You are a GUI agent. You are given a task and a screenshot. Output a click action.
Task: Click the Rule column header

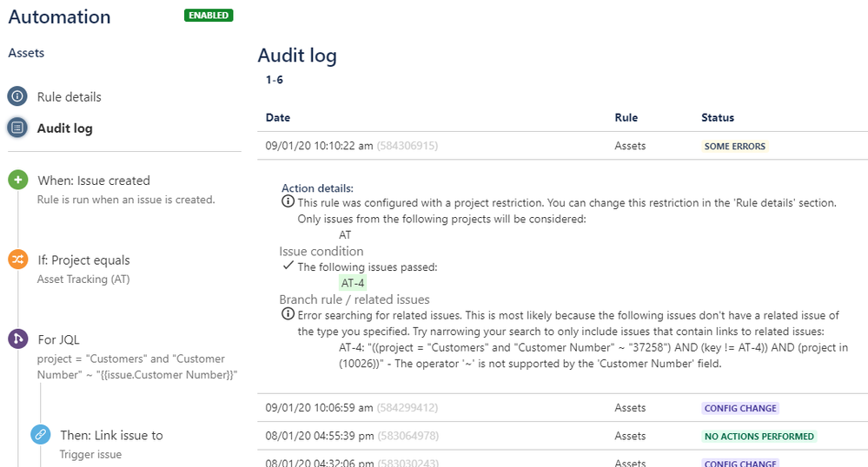pyautogui.click(x=626, y=117)
